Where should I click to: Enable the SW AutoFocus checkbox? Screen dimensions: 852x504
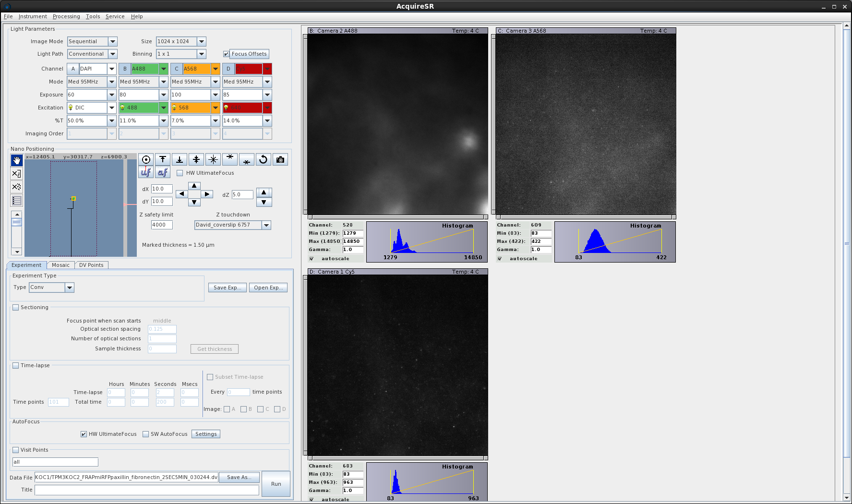click(146, 434)
